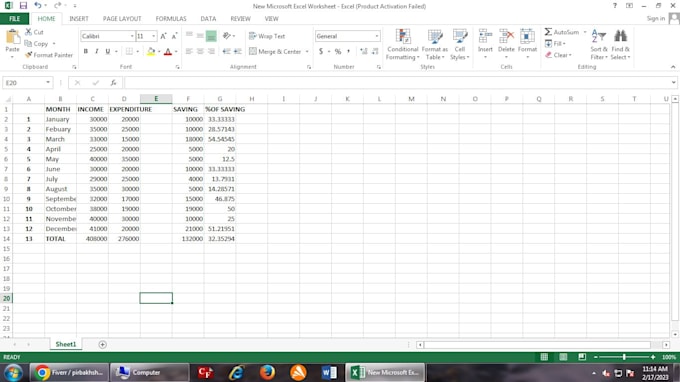Click the Delete cells icon
Image resolution: width=680 pixels, height=382 pixels.
pyautogui.click(x=506, y=36)
